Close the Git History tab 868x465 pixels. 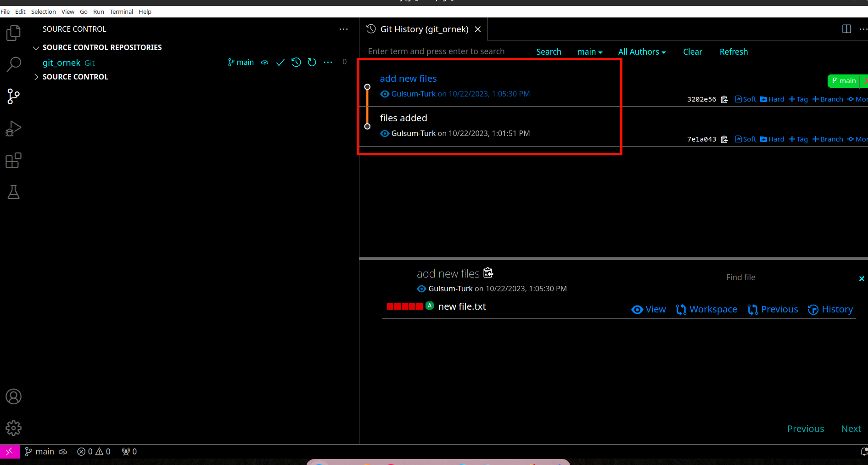[x=477, y=29]
